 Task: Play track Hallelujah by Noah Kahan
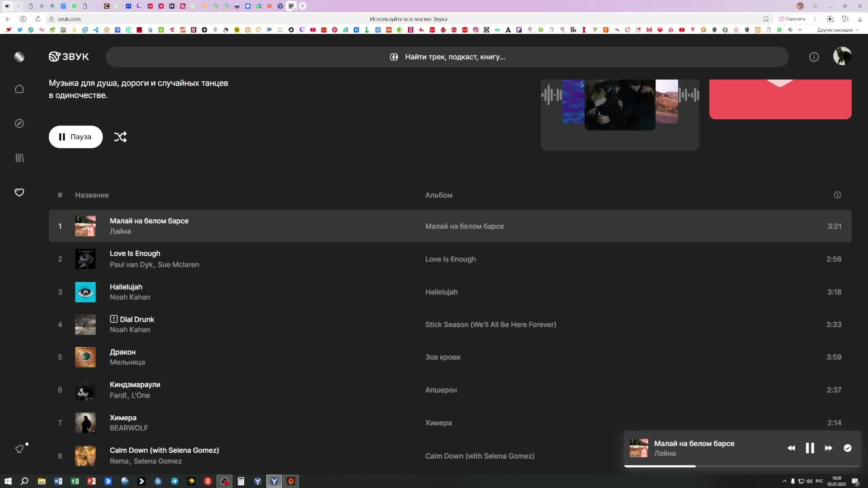pyautogui.click(x=126, y=287)
